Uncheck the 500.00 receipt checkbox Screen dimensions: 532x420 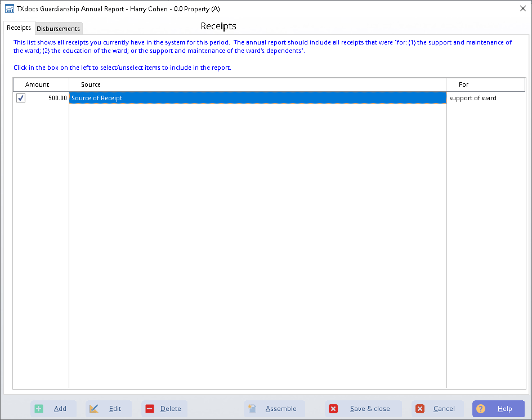tap(21, 98)
